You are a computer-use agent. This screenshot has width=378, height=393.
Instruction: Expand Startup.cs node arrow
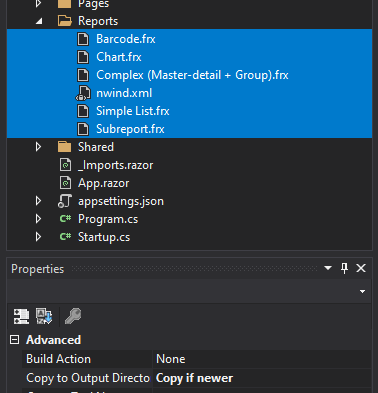[38, 237]
